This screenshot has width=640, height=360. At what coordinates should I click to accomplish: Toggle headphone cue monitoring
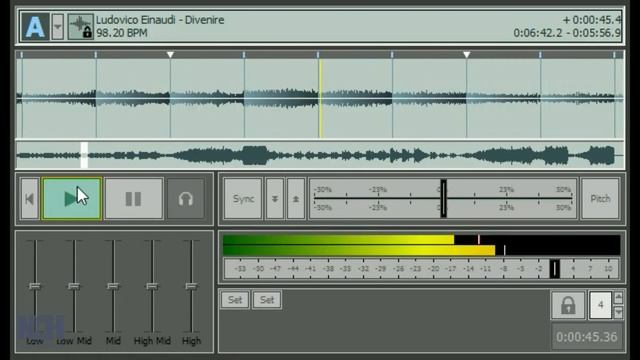point(186,199)
